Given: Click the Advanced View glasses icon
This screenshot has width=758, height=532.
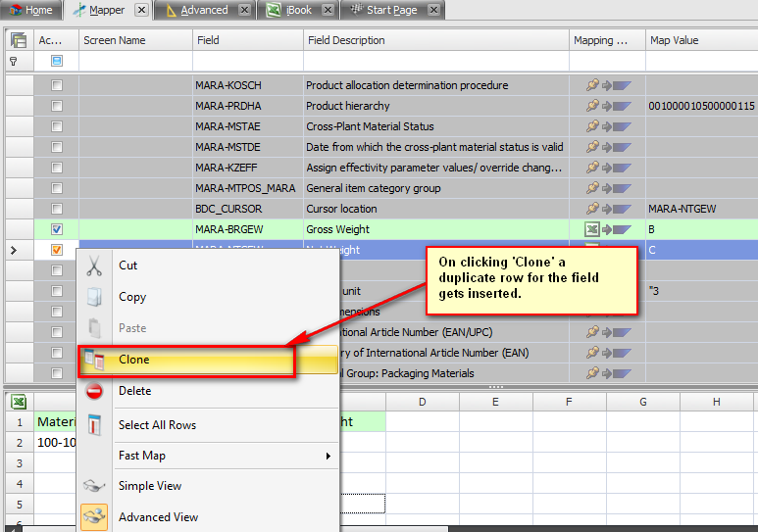Looking at the screenshot, I should (x=94, y=517).
